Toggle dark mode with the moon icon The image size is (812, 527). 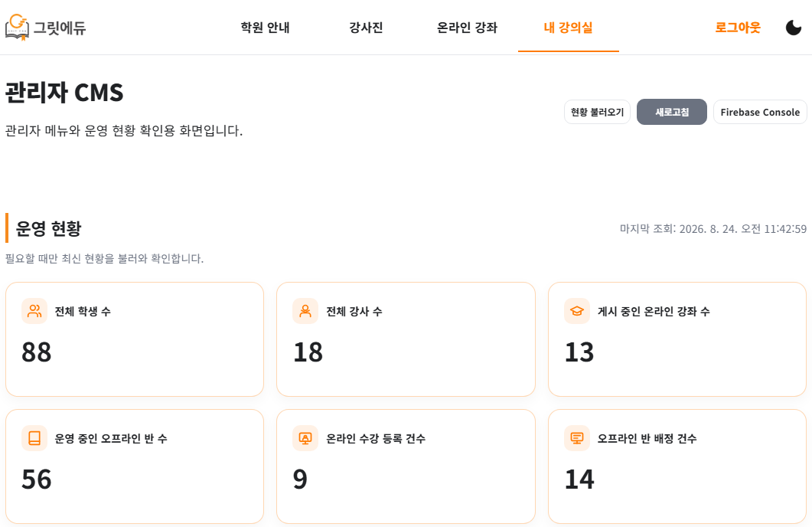(793, 28)
